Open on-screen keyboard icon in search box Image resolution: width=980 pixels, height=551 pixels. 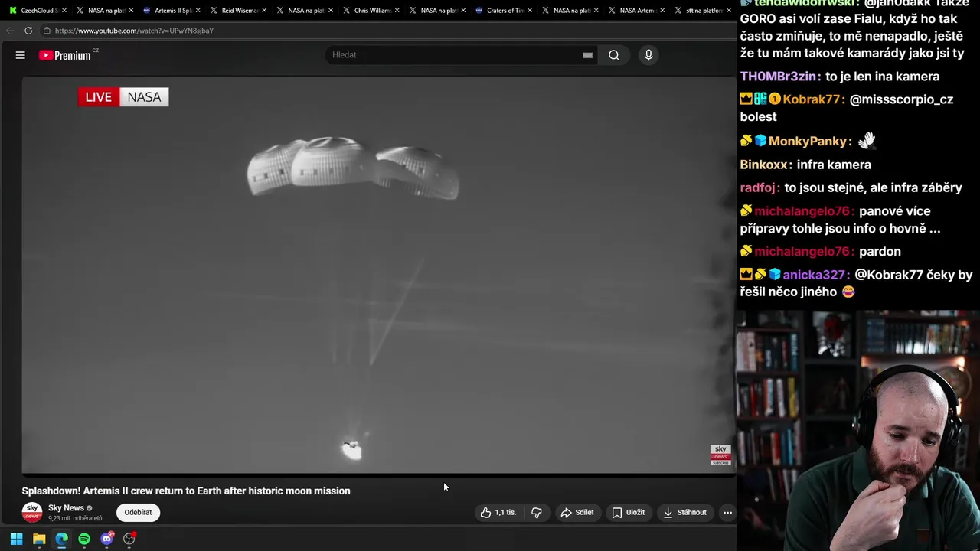tap(587, 55)
